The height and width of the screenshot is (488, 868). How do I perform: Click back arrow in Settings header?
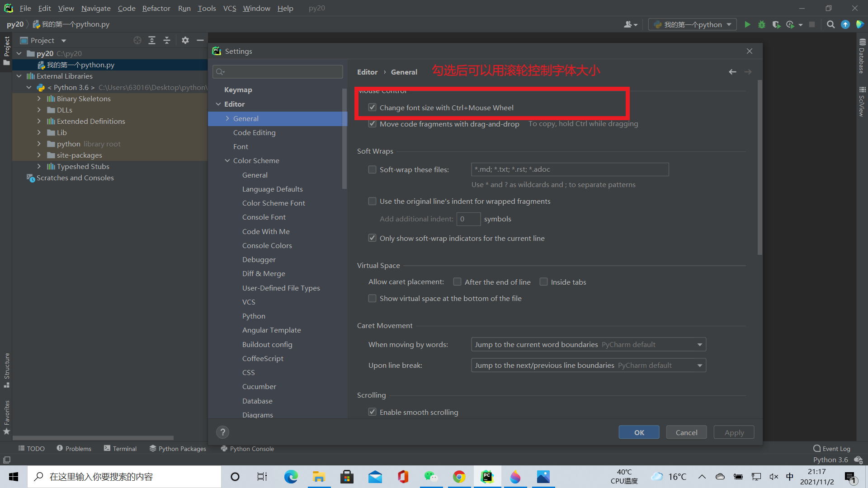pyautogui.click(x=732, y=72)
